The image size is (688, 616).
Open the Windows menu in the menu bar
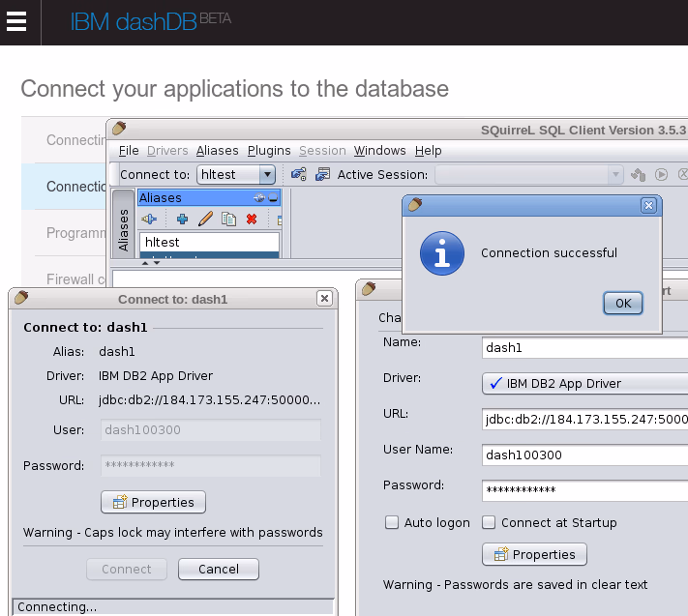click(379, 151)
